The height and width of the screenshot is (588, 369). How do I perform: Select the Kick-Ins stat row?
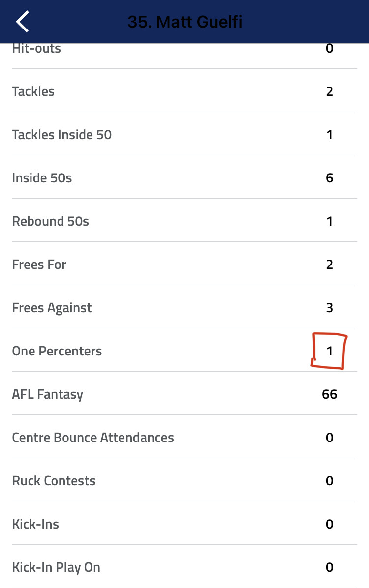pyautogui.click(x=184, y=523)
